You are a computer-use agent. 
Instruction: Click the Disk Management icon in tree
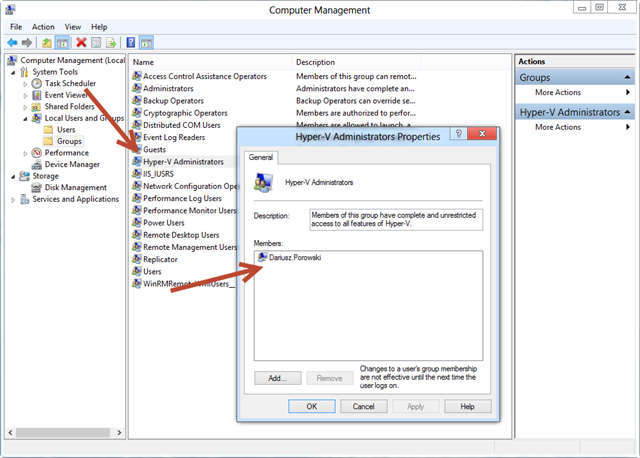pyautogui.click(x=37, y=188)
